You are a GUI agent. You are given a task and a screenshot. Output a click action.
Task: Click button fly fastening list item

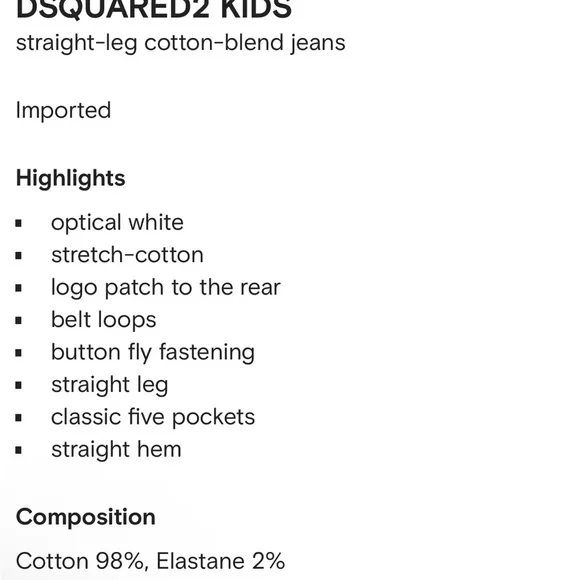tap(153, 352)
